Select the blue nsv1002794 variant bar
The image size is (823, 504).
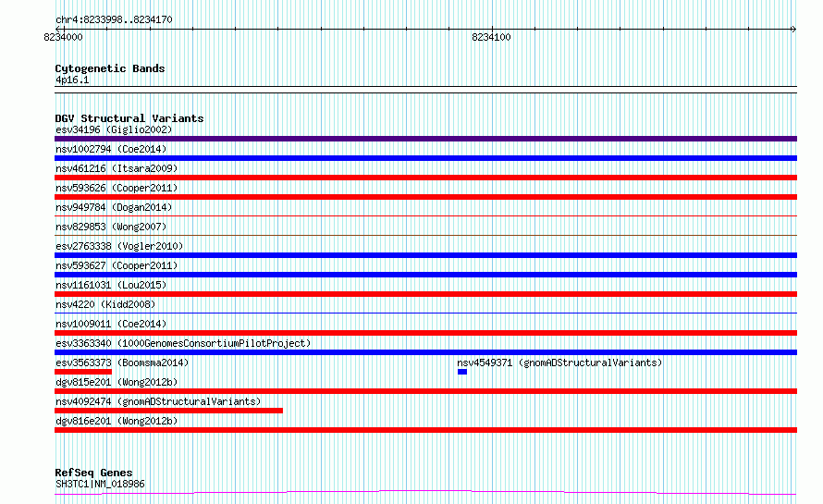point(425,158)
